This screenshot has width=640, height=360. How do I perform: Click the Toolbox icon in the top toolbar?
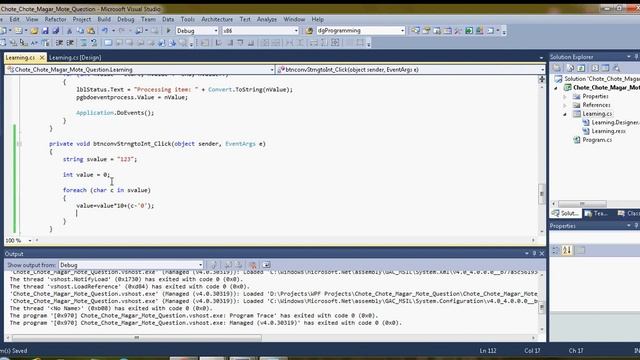(x=458, y=31)
